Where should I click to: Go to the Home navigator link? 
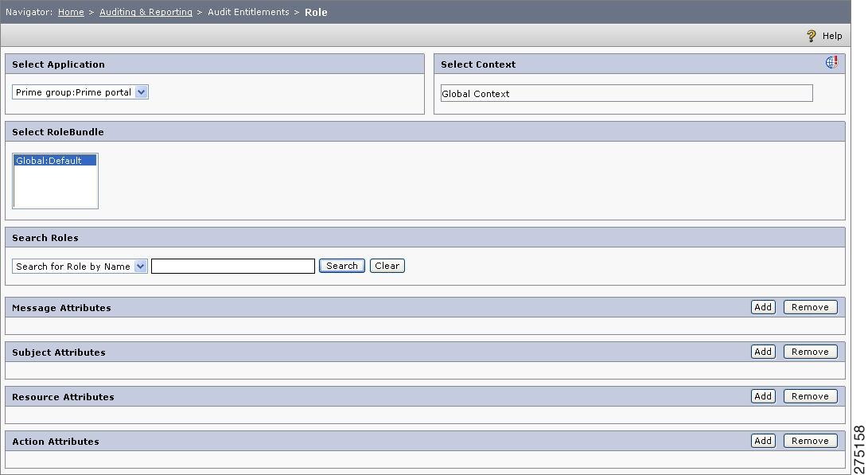point(71,12)
